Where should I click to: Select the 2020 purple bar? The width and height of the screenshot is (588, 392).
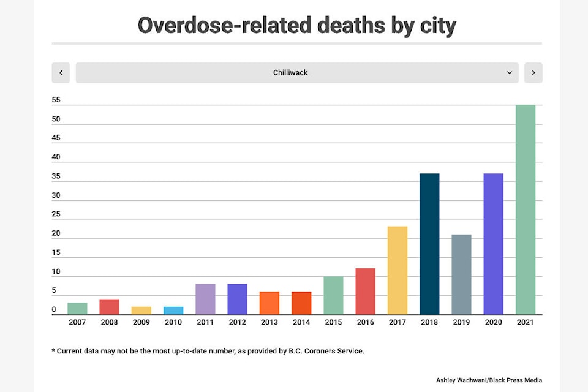click(494, 244)
